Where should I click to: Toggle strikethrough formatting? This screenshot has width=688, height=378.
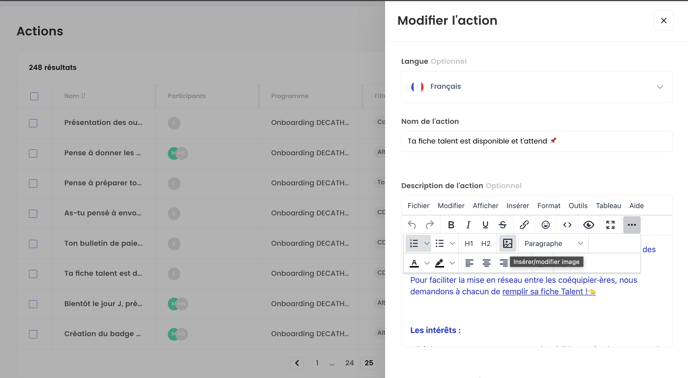coord(503,225)
